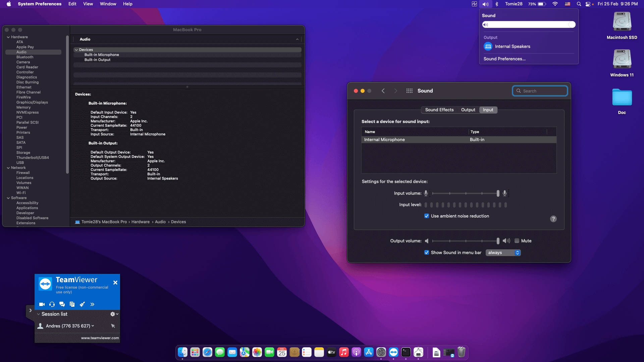Show all preferences grid icon
This screenshot has height=362, width=644.
[x=409, y=91]
